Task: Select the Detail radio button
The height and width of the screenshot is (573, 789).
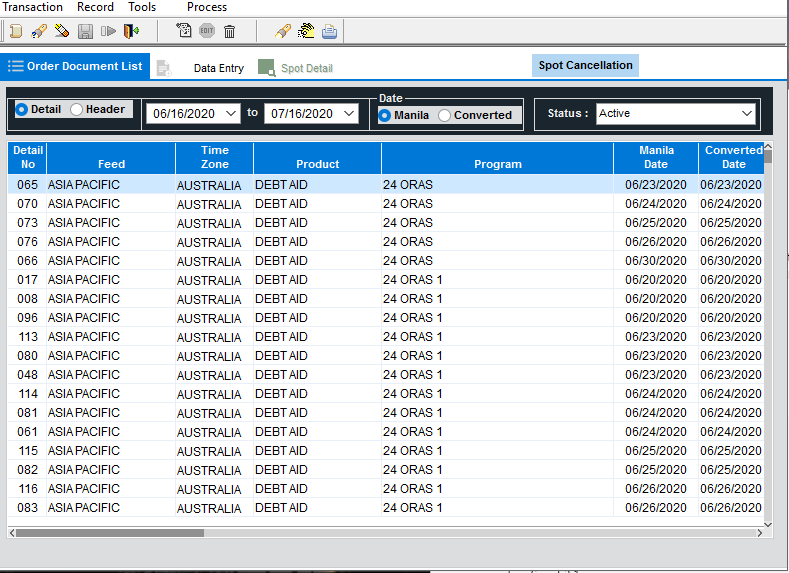Action: tap(22, 110)
